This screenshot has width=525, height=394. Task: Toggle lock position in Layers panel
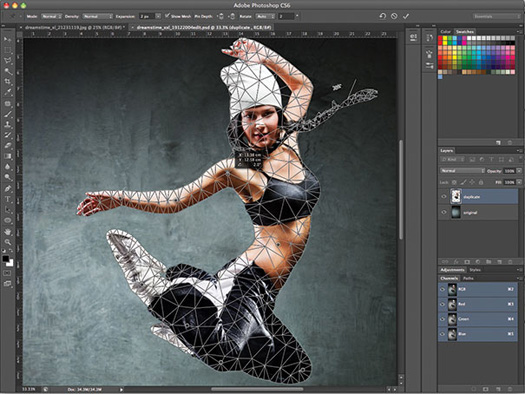(472, 182)
